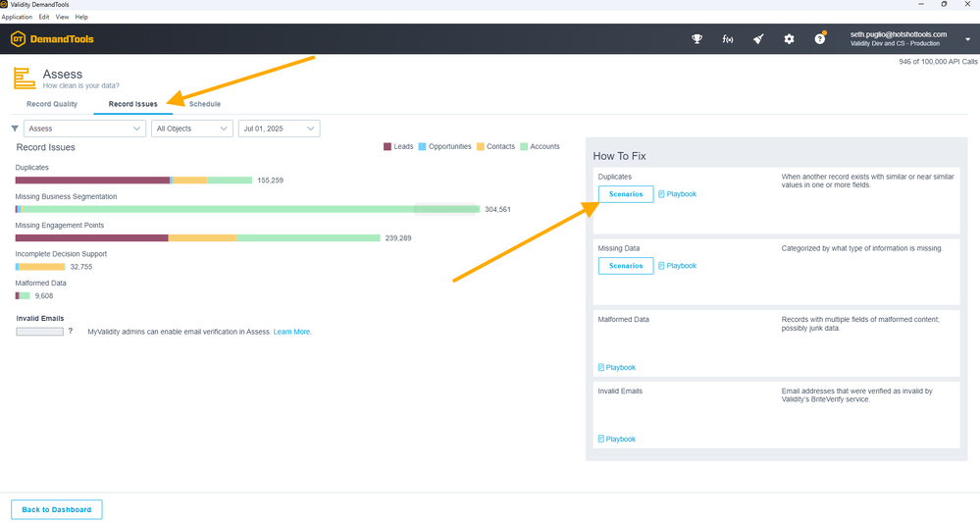Click the Record Issues chart heading
This screenshot has height=523, width=980.
coord(46,147)
